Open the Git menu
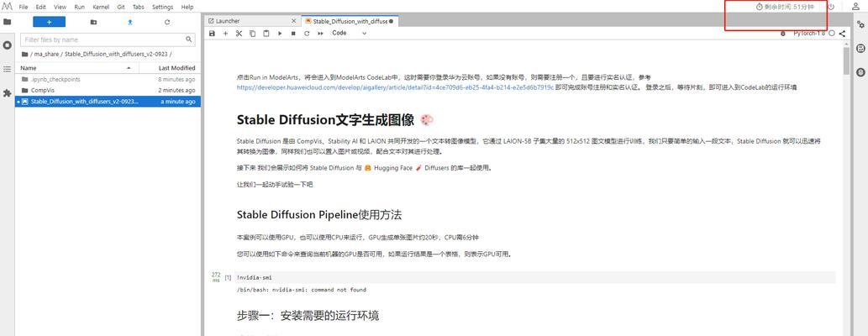This screenshot has height=336, width=868. pyautogui.click(x=121, y=8)
